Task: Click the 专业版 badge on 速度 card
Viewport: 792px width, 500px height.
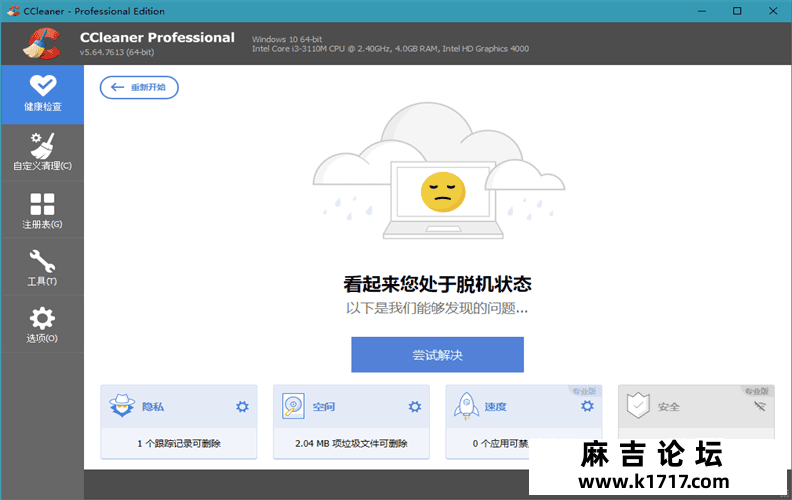Action: point(584,391)
